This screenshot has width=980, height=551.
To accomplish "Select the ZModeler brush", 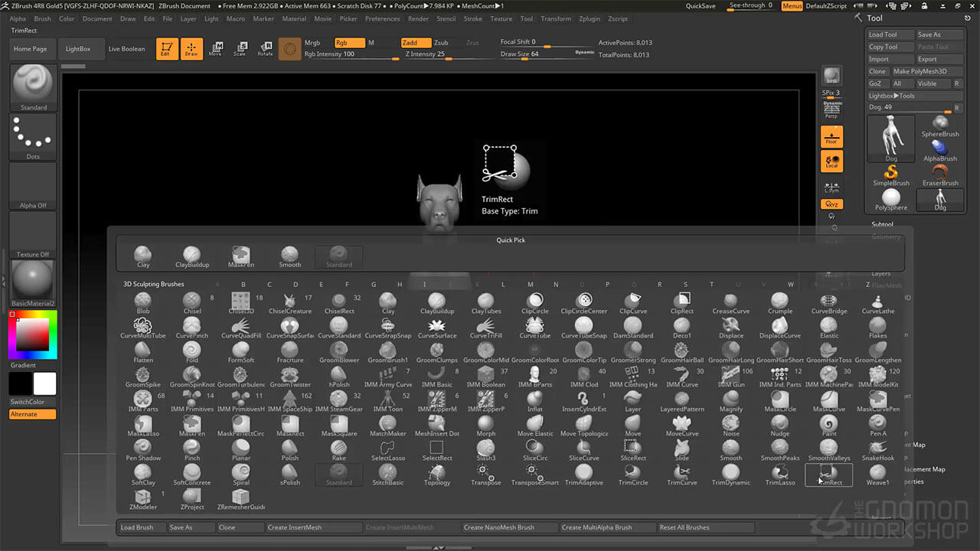I will (x=143, y=497).
